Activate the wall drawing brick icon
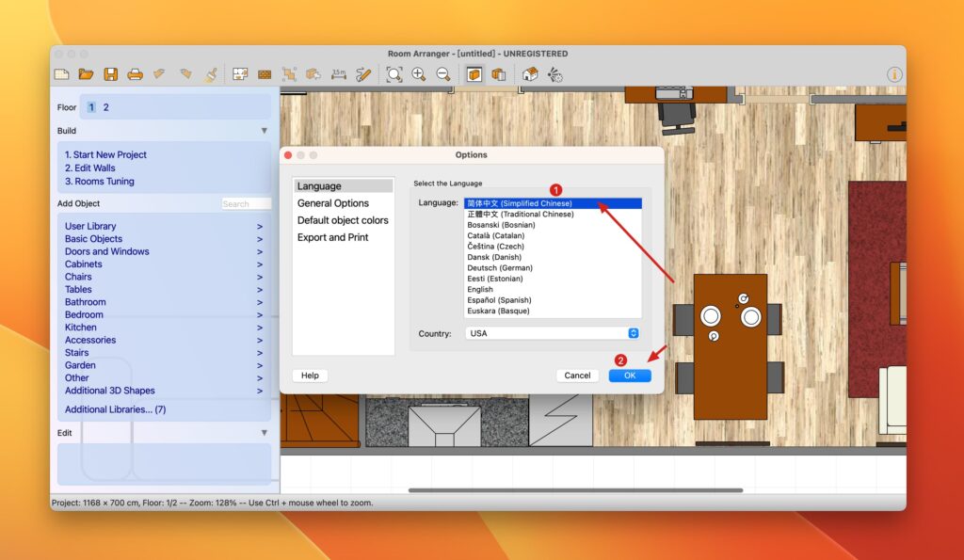The height and width of the screenshot is (560, 964). [265, 74]
